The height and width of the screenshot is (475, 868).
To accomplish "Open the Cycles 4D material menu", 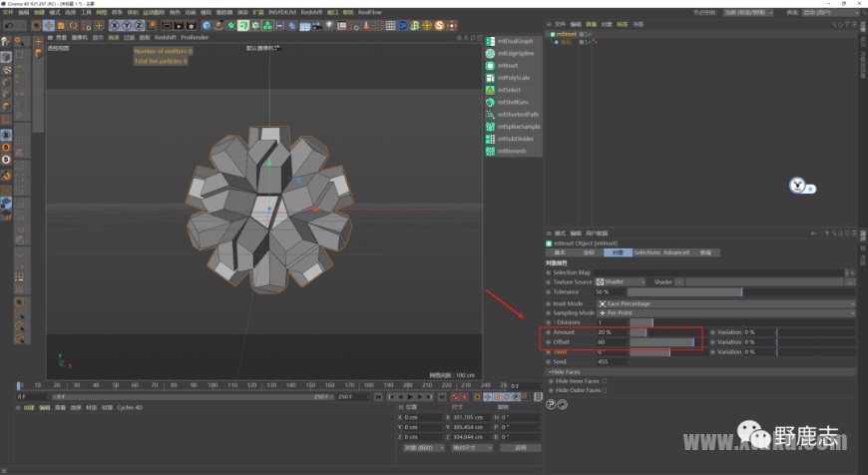I will [x=130, y=407].
